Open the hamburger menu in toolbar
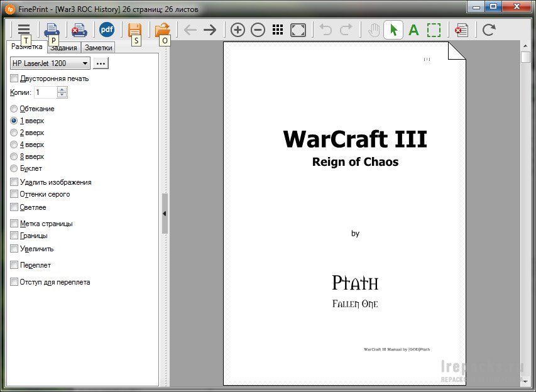 [x=24, y=30]
